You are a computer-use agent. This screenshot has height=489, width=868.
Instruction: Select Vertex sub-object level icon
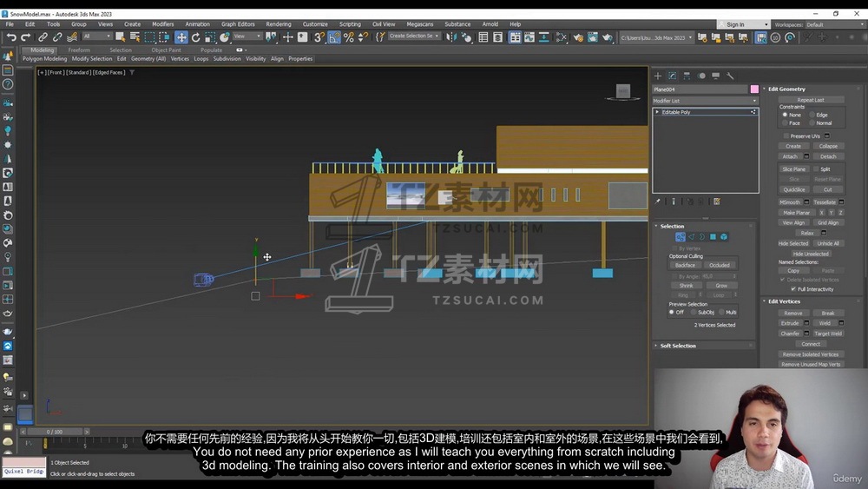tap(681, 237)
